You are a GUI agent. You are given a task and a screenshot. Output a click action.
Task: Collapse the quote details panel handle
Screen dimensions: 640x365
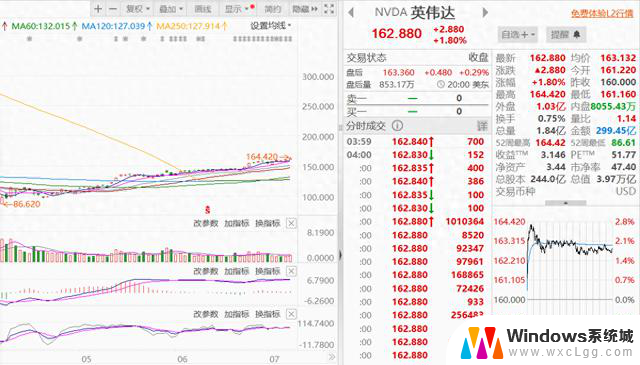click(x=566, y=203)
